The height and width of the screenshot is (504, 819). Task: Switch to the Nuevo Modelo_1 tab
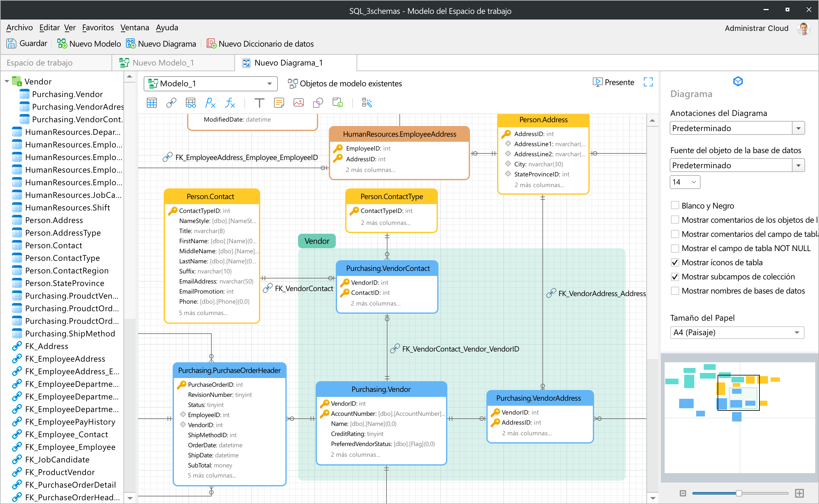coord(173,63)
